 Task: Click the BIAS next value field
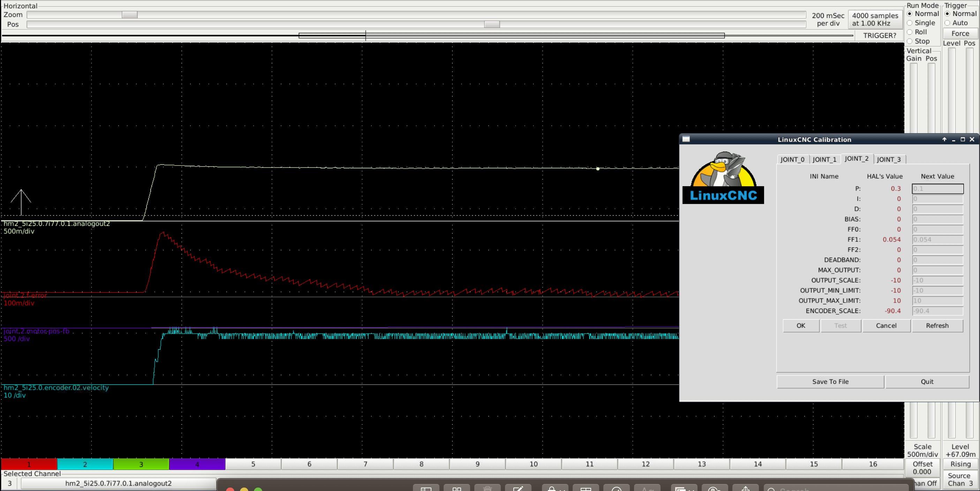(x=937, y=219)
